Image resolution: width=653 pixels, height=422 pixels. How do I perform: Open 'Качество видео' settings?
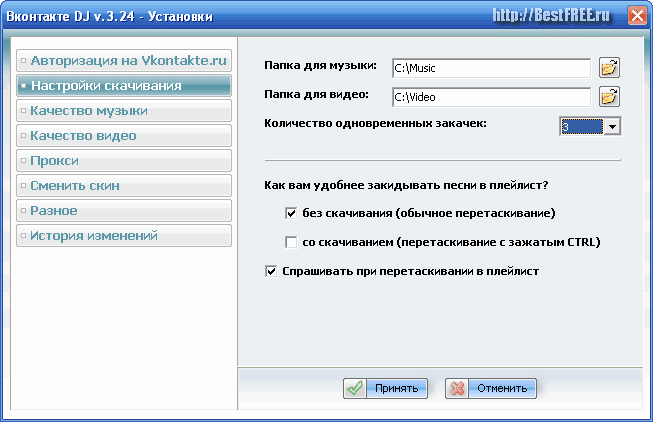tap(124, 136)
